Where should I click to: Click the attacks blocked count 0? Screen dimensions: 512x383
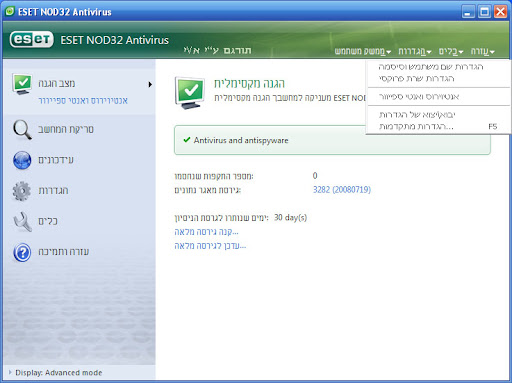click(315, 175)
